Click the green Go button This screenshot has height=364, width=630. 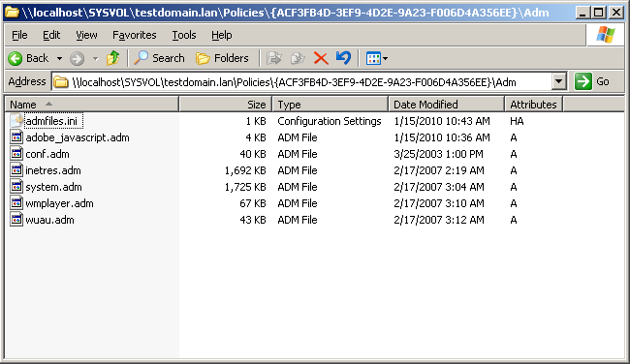click(x=592, y=81)
